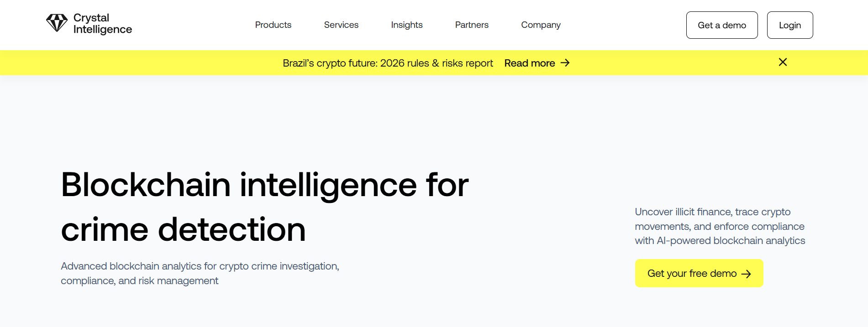Viewport: 868px width, 327px height.
Task: Follow the Read more link
Action: click(x=530, y=63)
